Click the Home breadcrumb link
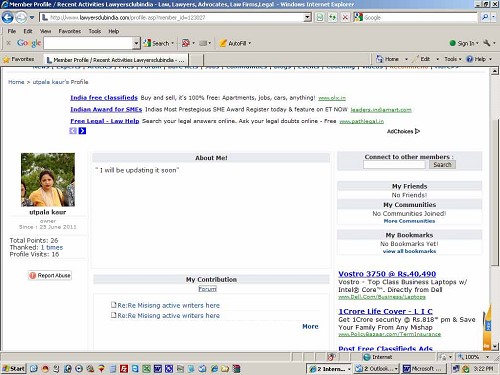Image resolution: width=500 pixels, height=375 pixels. coord(16,82)
